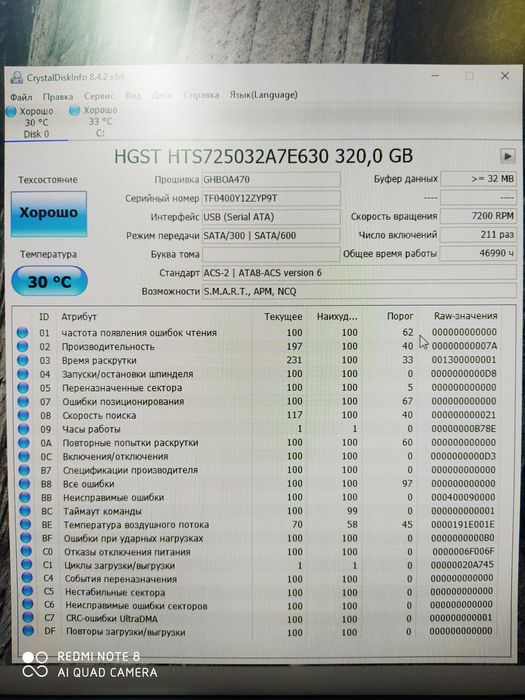This screenshot has height=700, width=525.
Task: Click raw value 0000006F006F
Action: 463,551
